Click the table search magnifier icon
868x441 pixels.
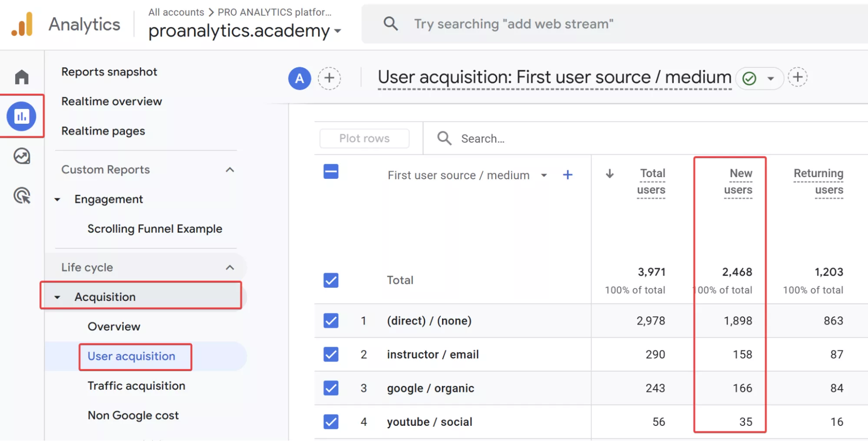[444, 138]
